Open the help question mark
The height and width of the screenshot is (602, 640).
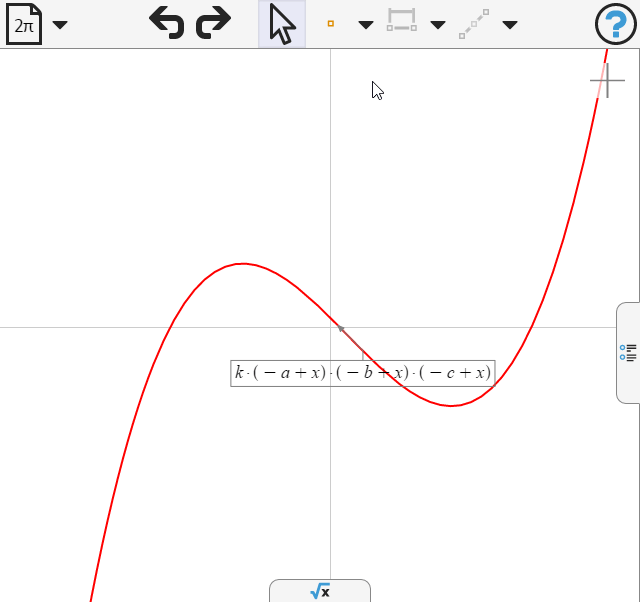click(x=616, y=24)
